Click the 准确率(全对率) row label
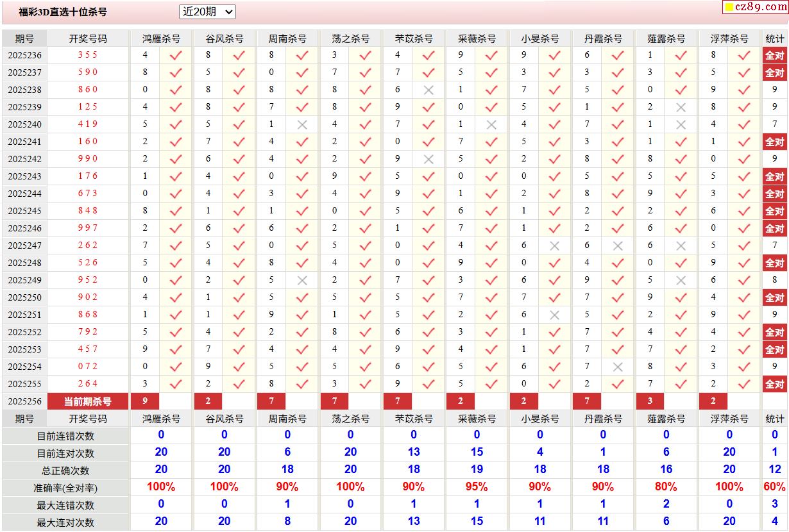789x532 pixels. tap(65, 488)
